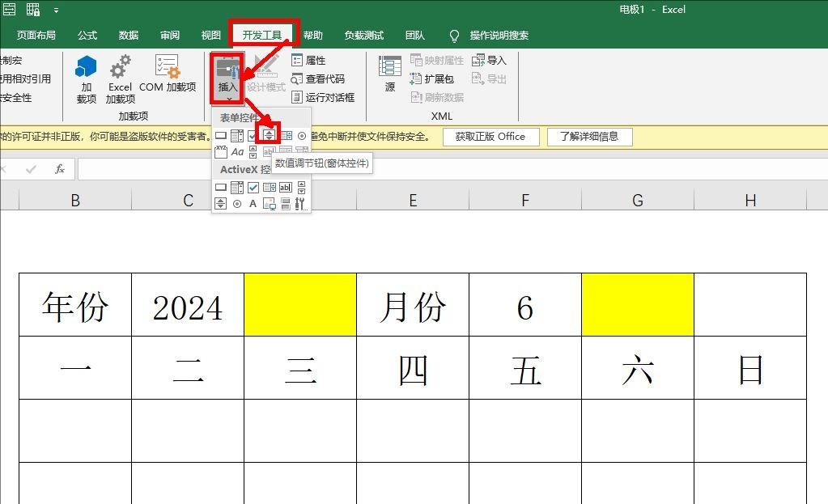Open the 帮助 tab
828x504 pixels.
[x=312, y=36]
